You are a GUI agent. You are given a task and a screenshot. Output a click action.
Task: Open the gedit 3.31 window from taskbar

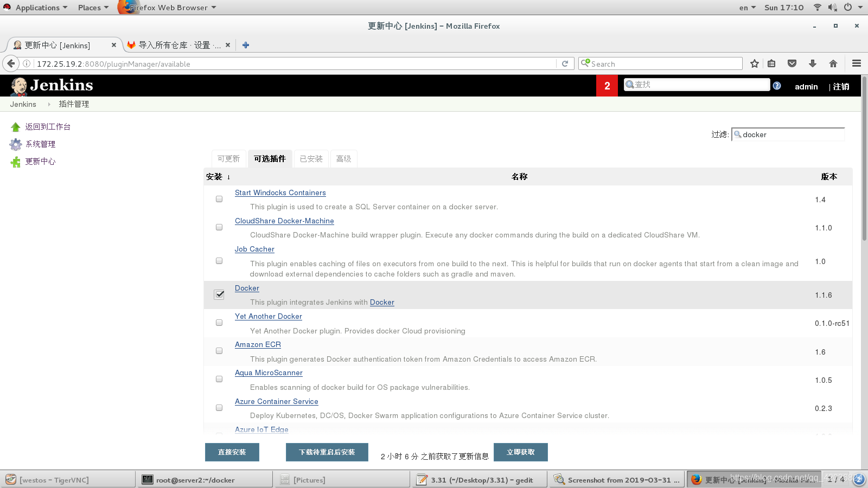tap(480, 479)
